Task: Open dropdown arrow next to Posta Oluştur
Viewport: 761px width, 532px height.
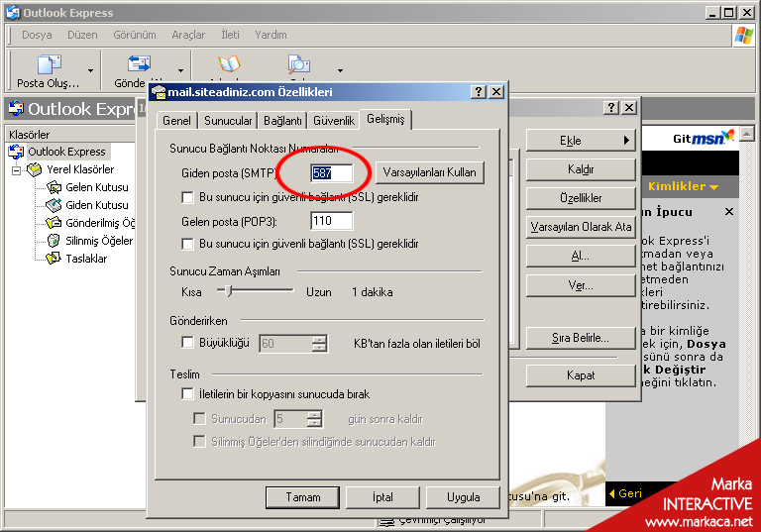Action: pyautogui.click(x=90, y=71)
